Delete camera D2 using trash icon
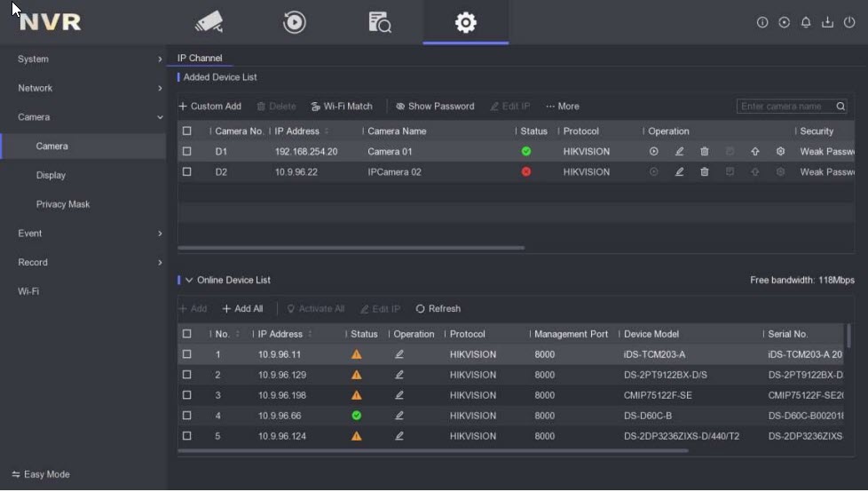 click(705, 172)
